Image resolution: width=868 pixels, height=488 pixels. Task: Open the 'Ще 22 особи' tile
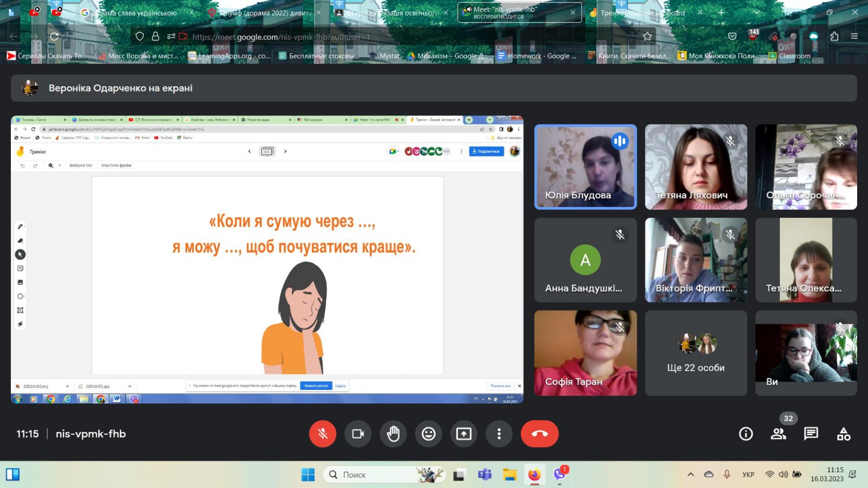tap(695, 353)
